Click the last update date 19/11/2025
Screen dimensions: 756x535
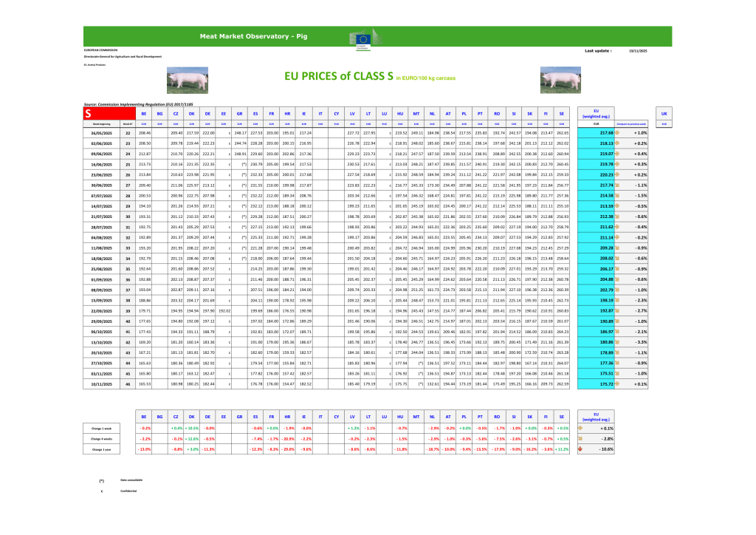pyautogui.click(x=637, y=50)
